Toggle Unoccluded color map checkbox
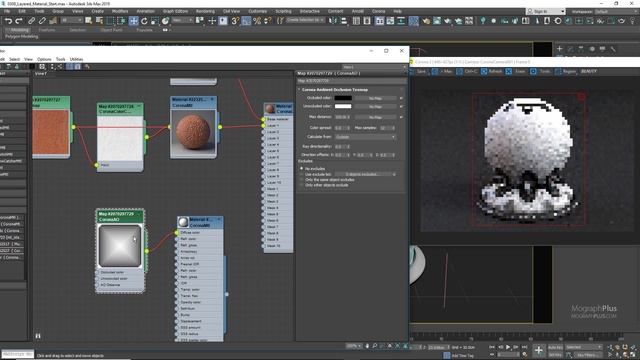Image resolution: width=640 pixels, height=360 pixels. pos(401,107)
